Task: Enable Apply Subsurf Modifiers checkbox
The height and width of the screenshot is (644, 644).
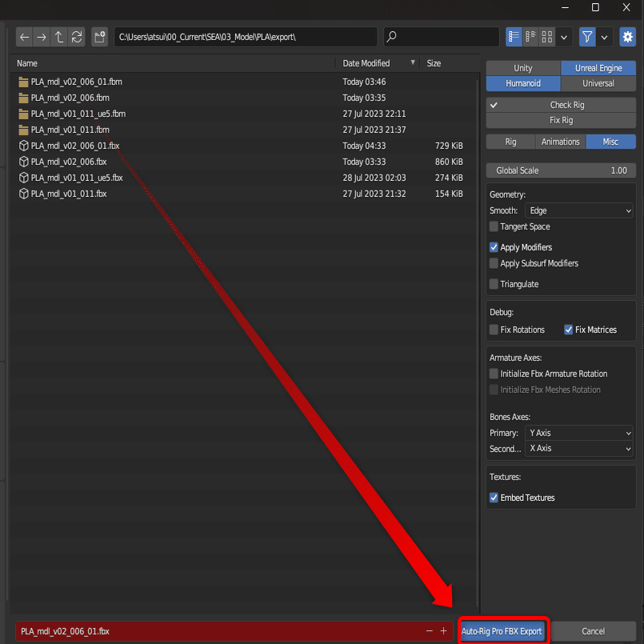Action: (494, 264)
